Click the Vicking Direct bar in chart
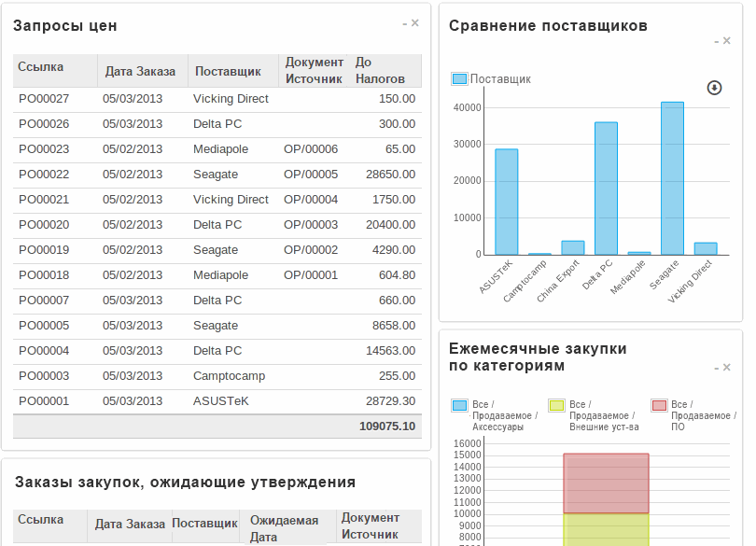Screen dimensions: 756x546 (x=706, y=249)
